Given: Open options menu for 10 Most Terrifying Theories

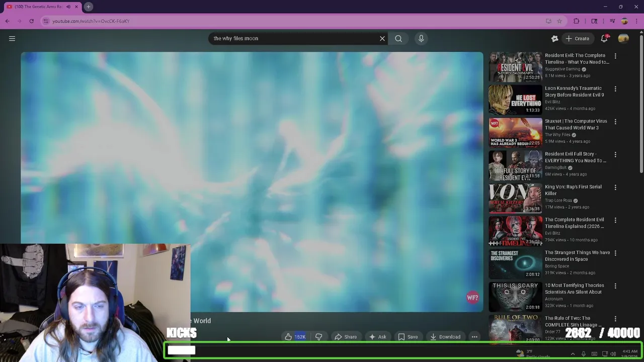Looking at the screenshot, I should tap(615, 286).
